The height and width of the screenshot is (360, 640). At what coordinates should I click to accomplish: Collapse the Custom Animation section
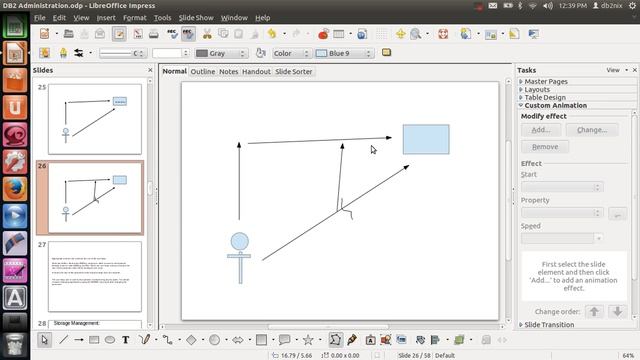pos(556,105)
